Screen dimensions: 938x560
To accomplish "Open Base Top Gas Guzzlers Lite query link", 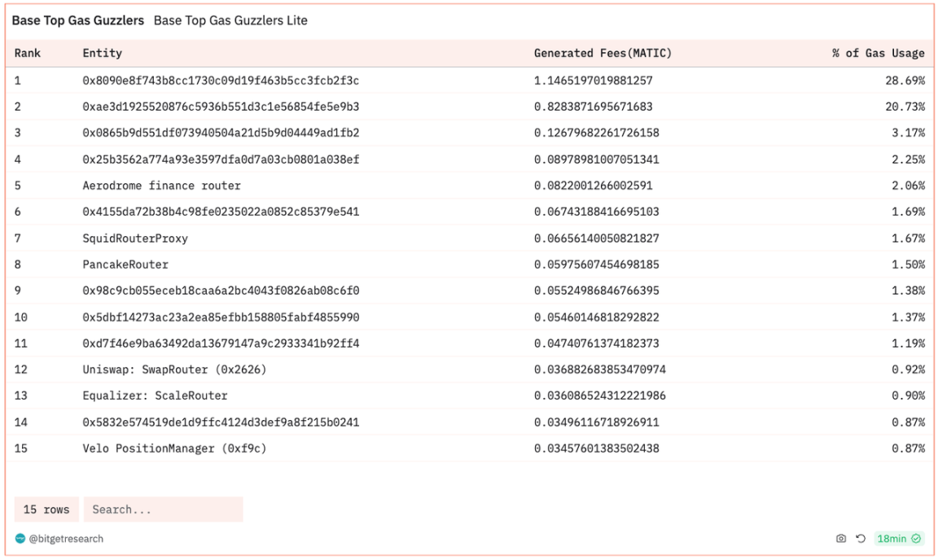I will pos(230,20).
